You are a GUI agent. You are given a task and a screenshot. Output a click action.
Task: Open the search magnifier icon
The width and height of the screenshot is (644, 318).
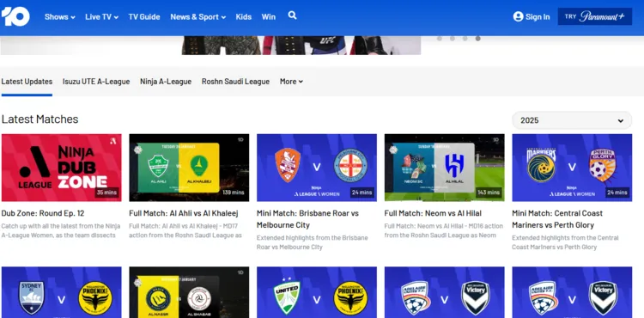tap(292, 15)
